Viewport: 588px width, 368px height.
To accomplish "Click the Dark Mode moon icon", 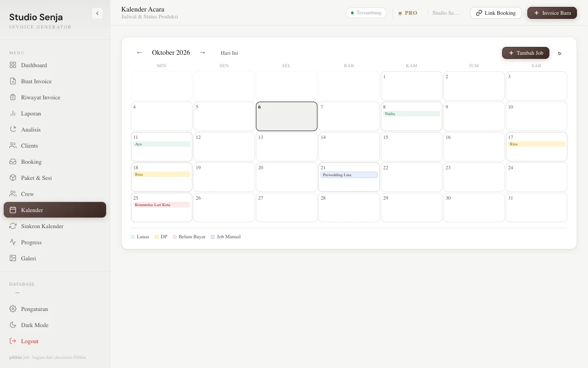I will point(13,325).
